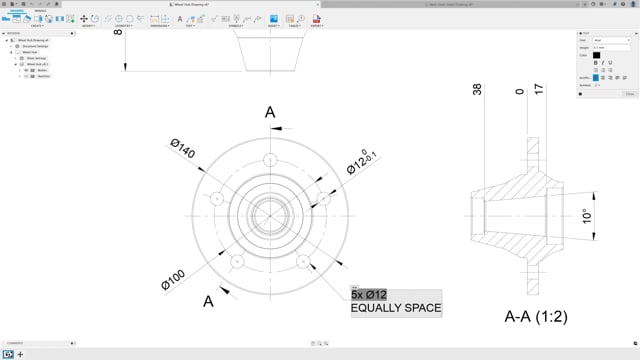Open the Export panel menu
The height and width of the screenshot is (360, 640).
[316, 26]
